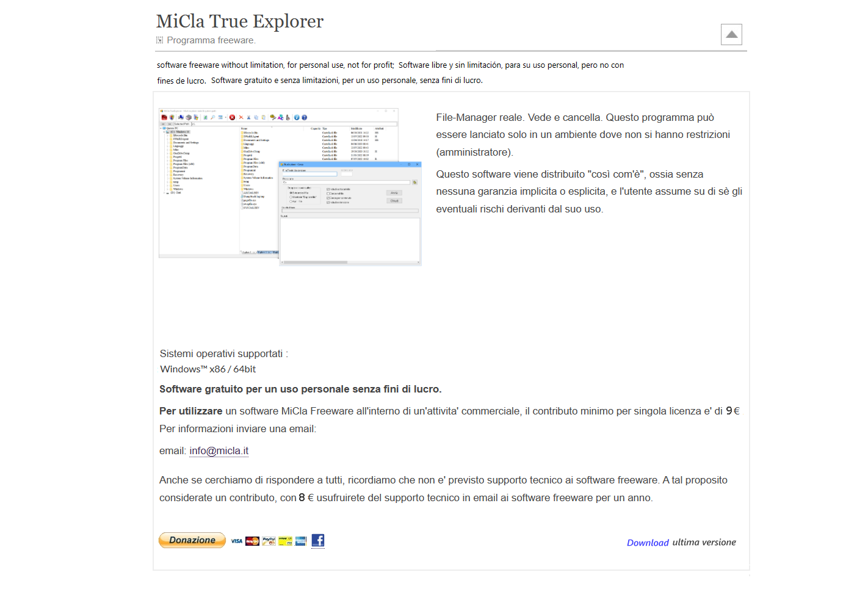Click 'Sistemi operativi supportati :' text

(x=223, y=354)
